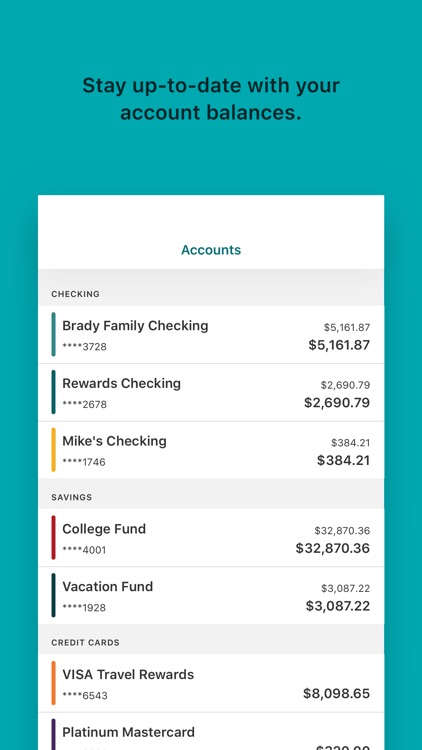Image resolution: width=422 pixels, height=750 pixels.
Task: Click the CHECKING section header
Action: click(x=76, y=294)
